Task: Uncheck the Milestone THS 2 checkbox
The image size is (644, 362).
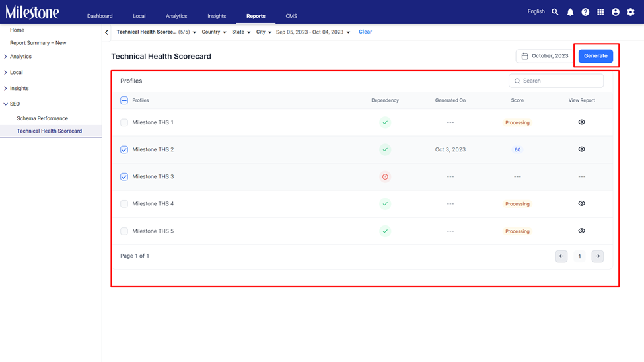Action: 124,149
